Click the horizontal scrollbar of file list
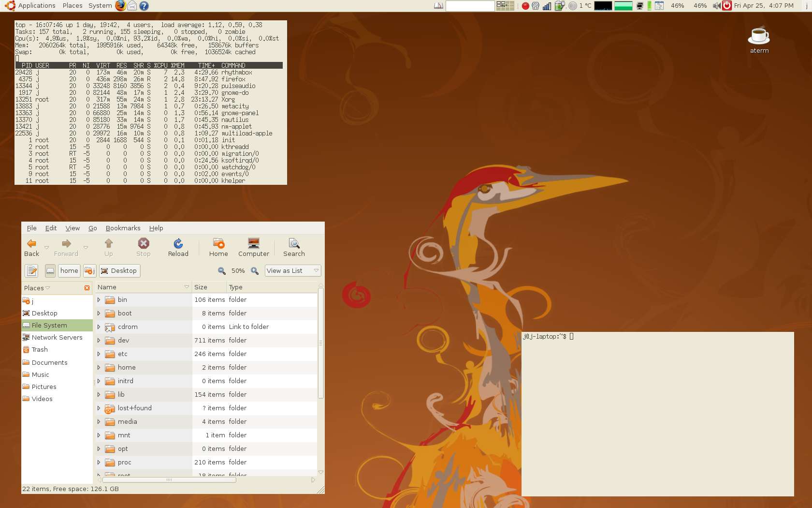 pos(169,480)
